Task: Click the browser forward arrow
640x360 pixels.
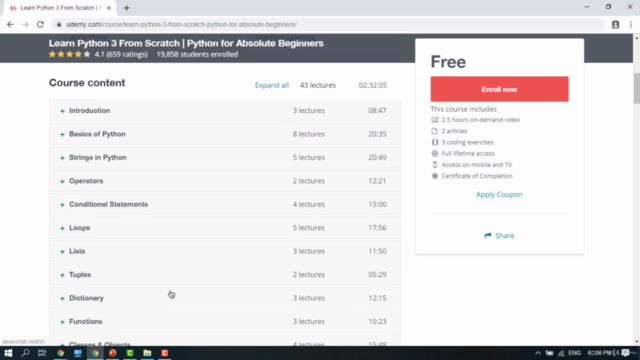Action: pyautogui.click(x=25, y=24)
